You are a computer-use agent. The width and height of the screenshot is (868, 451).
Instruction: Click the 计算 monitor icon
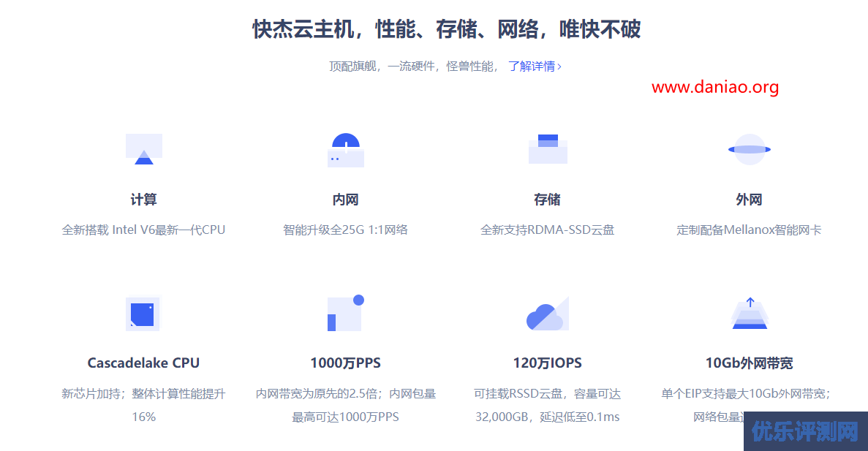(143, 149)
